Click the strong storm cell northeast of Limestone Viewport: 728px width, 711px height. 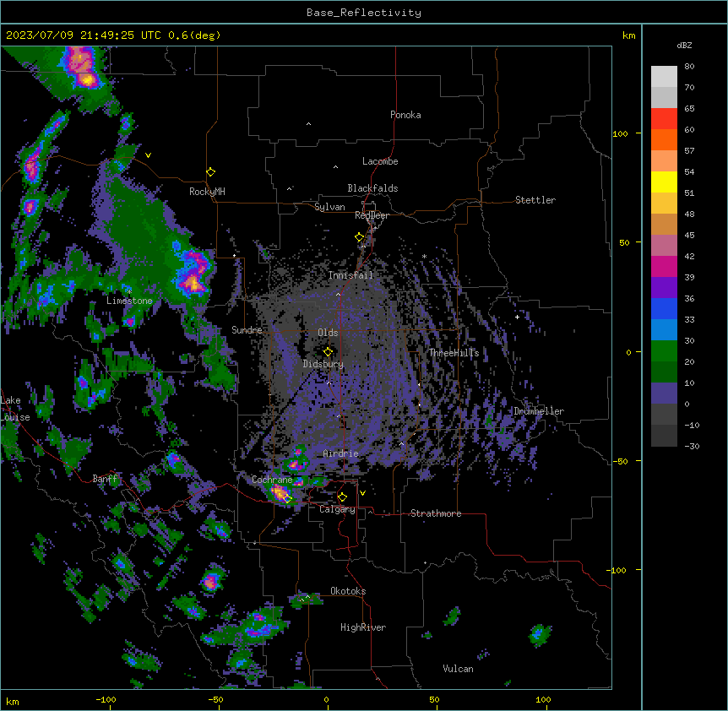[x=194, y=272]
